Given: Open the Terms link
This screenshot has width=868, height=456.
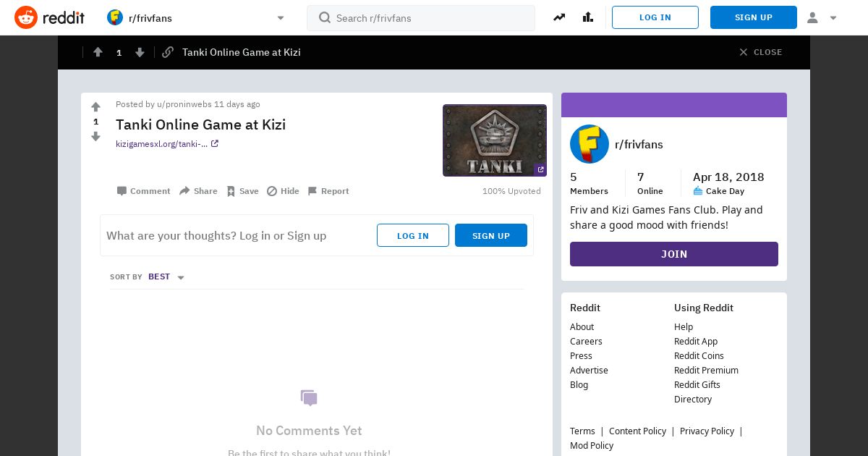Looking at the screenshot, I should pos(582,431).
